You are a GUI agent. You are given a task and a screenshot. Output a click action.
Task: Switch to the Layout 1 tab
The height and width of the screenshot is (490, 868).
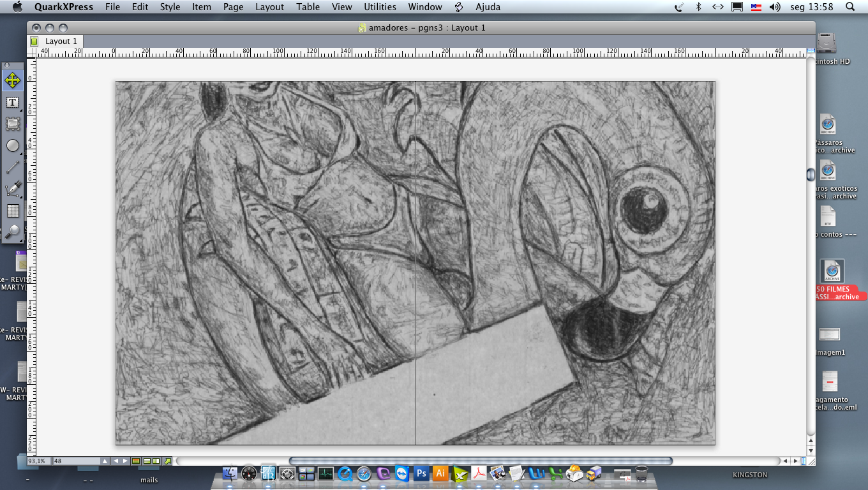pyautogui.click(x=61, y=41)
